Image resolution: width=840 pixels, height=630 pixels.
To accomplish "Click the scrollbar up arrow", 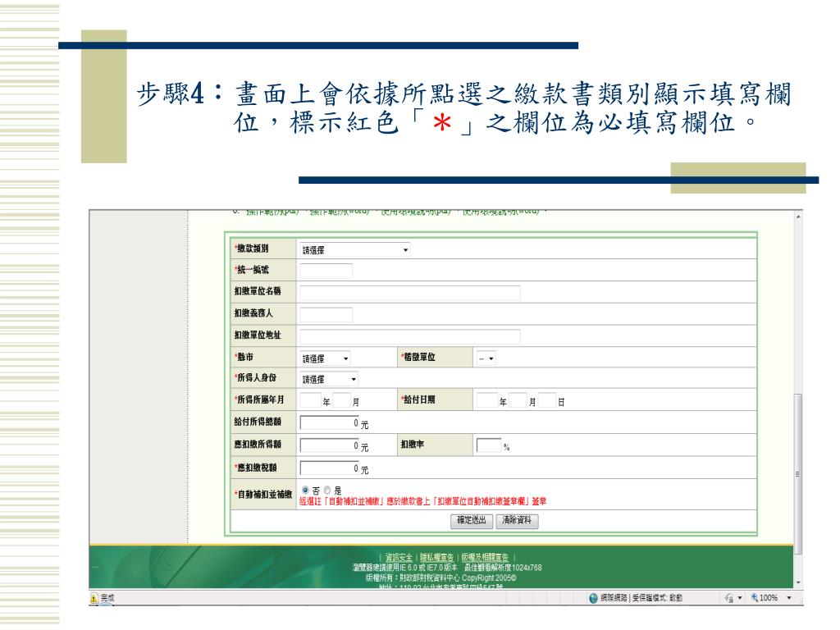I will [798, 217].
